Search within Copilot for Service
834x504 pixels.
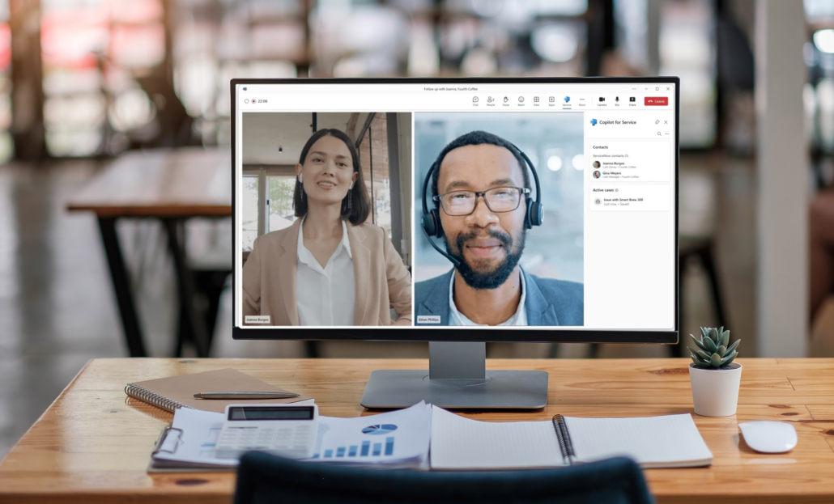658,133
